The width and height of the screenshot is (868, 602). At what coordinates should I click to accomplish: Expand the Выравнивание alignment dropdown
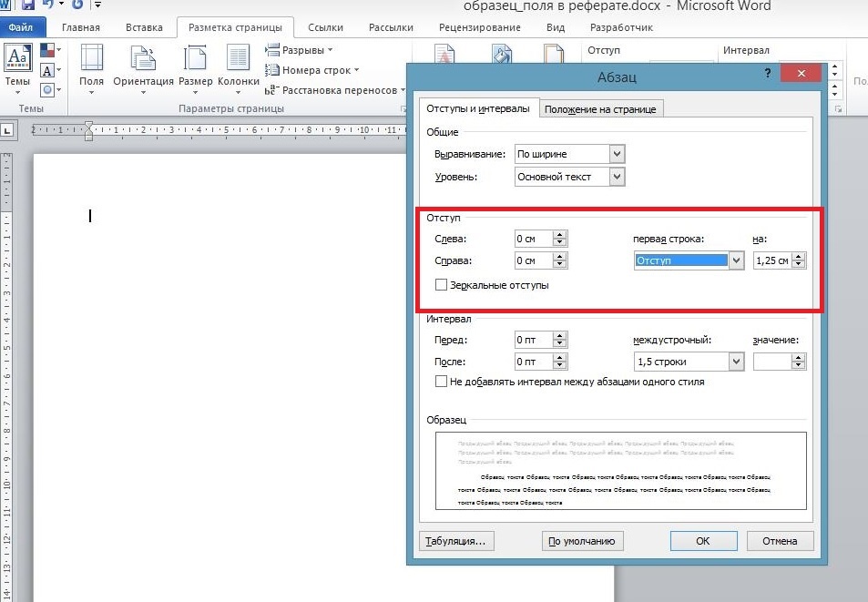tap(617, 154)
